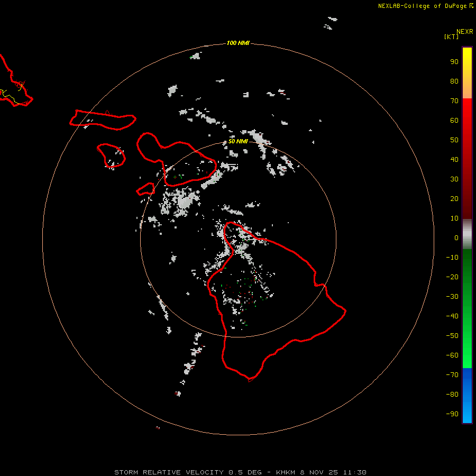Pick the gray zero-velocity segment of color bar
Viewport: 476px width, 476px height.
[x=467, y=234]
